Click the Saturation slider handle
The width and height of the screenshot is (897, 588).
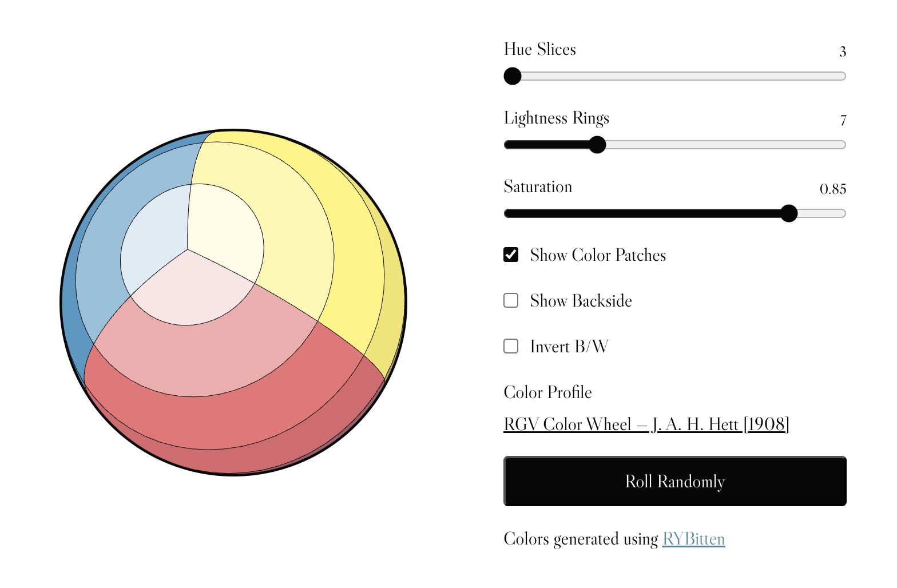click(x=789, y=213)
